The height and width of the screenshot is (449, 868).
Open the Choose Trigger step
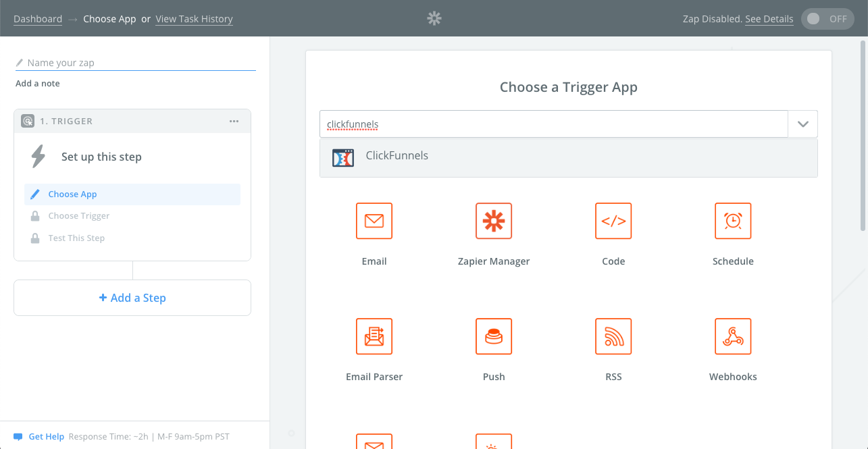[132, 216]
